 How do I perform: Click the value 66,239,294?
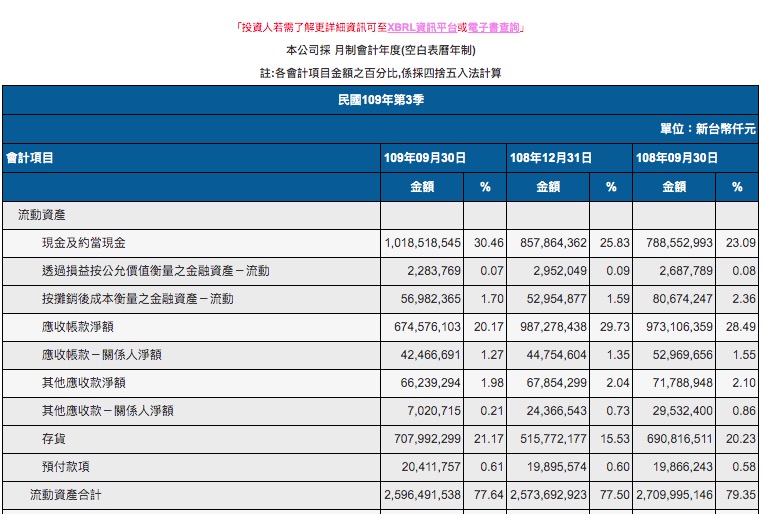(x=431, y=383)
